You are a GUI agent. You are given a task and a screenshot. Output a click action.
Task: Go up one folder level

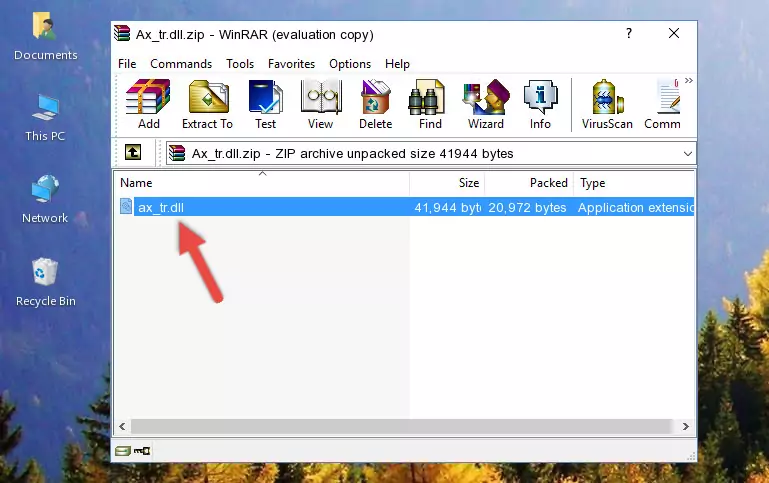133,153
